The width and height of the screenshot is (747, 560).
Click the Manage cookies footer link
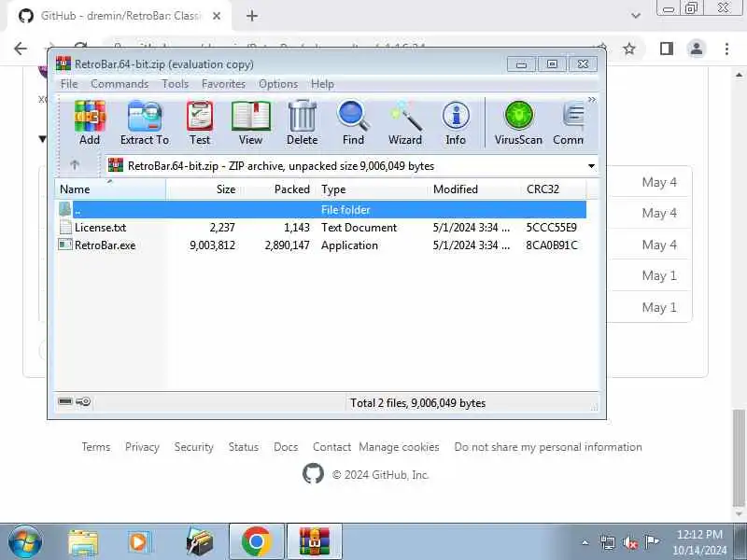pos(400,447)
